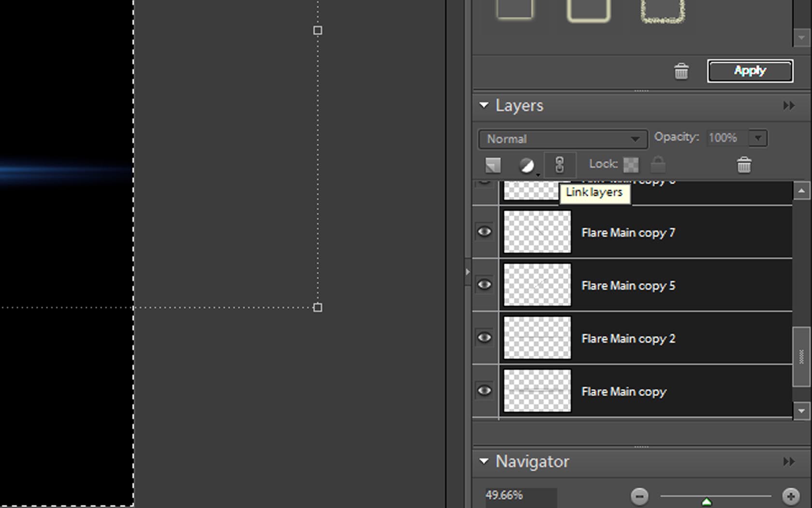This screenshot has height=508, width=812.
Task: Delete layer with Layers panel trash icon
Action: [744, 165]
